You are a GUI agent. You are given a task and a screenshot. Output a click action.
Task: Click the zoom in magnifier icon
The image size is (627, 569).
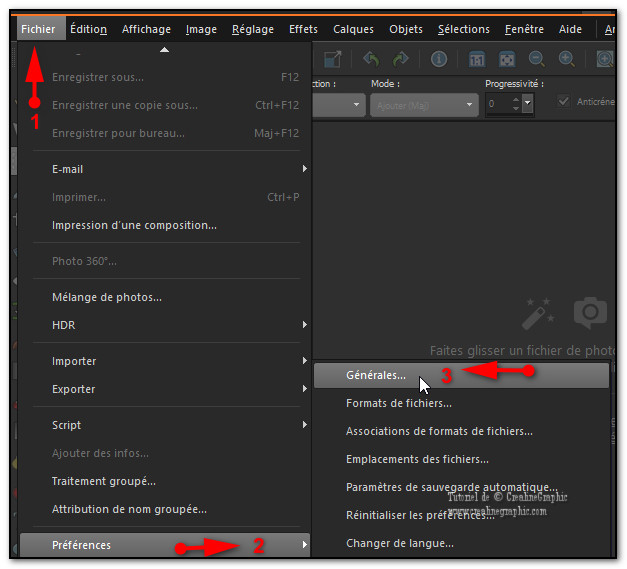(565, 60)
